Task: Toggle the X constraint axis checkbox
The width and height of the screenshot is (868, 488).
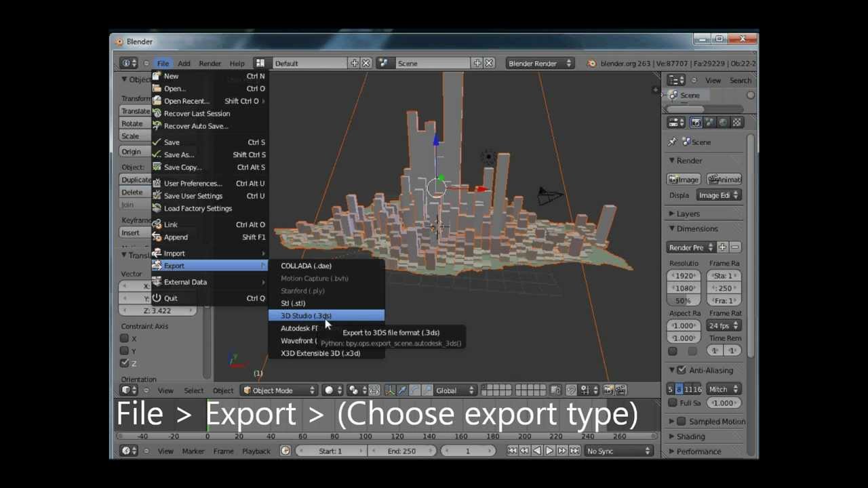Action: coord(124,338)
